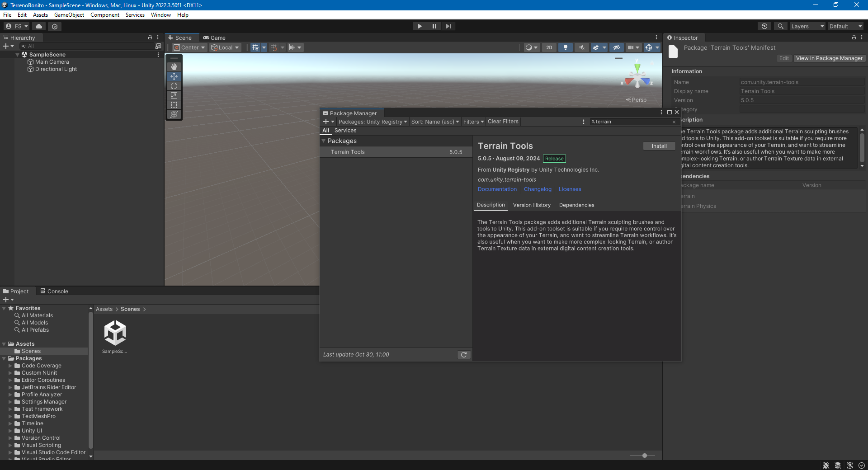The width and height of the screenshot is (868, 470).
Task: Open the FS account dropdown
Action: (17, 26)
